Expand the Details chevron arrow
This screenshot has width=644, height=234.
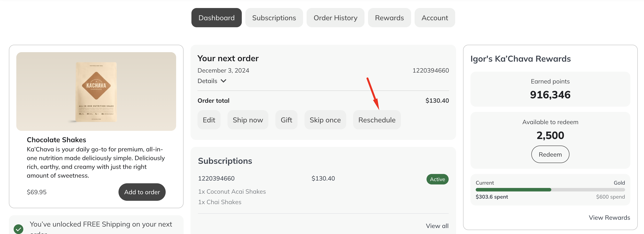[223, 81]
